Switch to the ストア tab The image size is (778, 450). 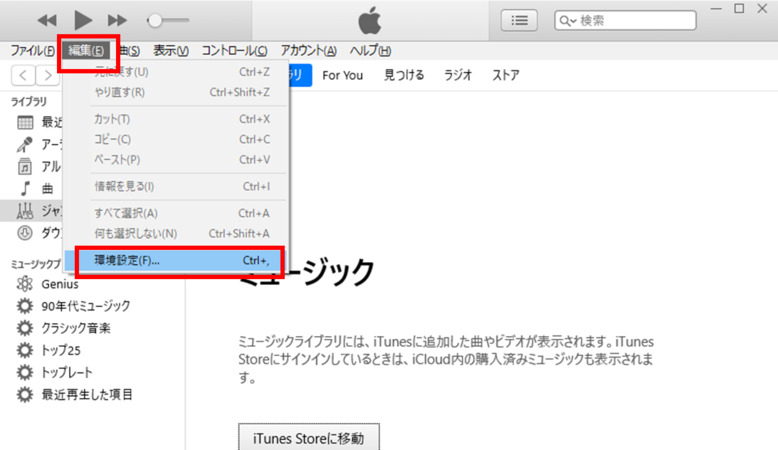click(x=506, y=75)
